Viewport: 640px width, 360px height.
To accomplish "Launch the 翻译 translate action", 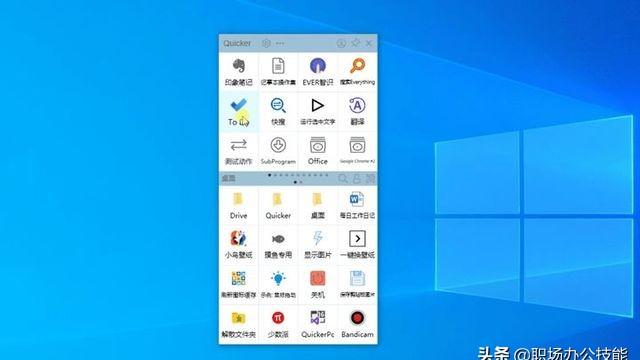I will point(357,111).
